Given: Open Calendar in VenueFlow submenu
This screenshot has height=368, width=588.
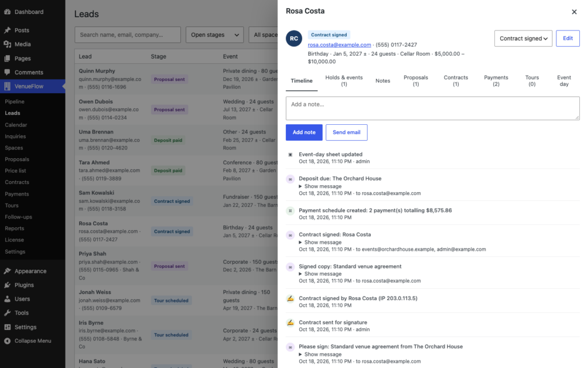Looking at the screenshot, I should (x=16, y=125).
